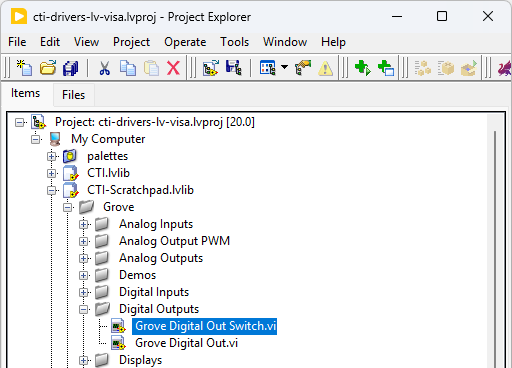
Task: Select the Grove folder label
Action: click(119, 207)
